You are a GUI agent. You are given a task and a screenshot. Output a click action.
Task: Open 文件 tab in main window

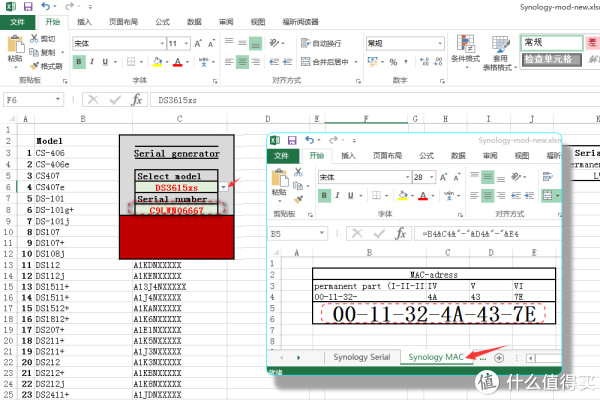point(18,22)
